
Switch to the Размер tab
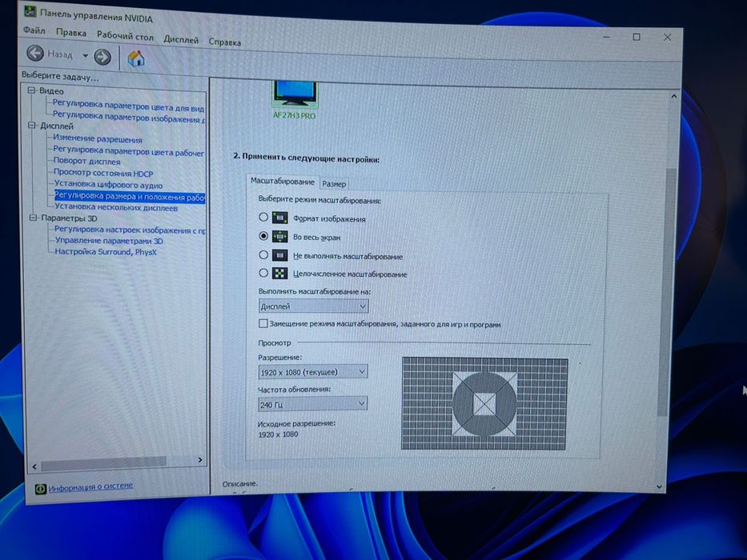[x=334, y=184]
